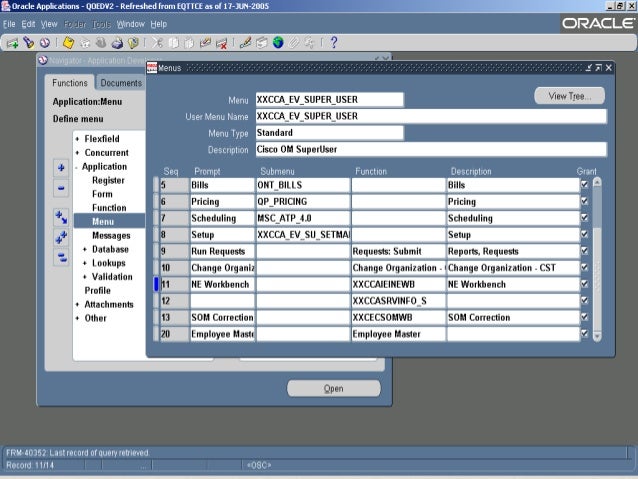Viewport: 638px width, 479px height.
Task: Click the Description field Cisco OM SuperUser
Action: click(431, 149)
